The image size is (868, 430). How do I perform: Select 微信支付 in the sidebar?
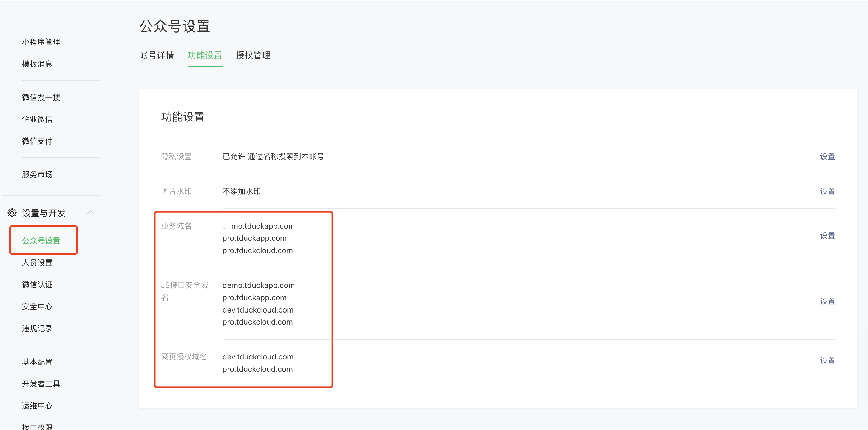click(37, 141)
